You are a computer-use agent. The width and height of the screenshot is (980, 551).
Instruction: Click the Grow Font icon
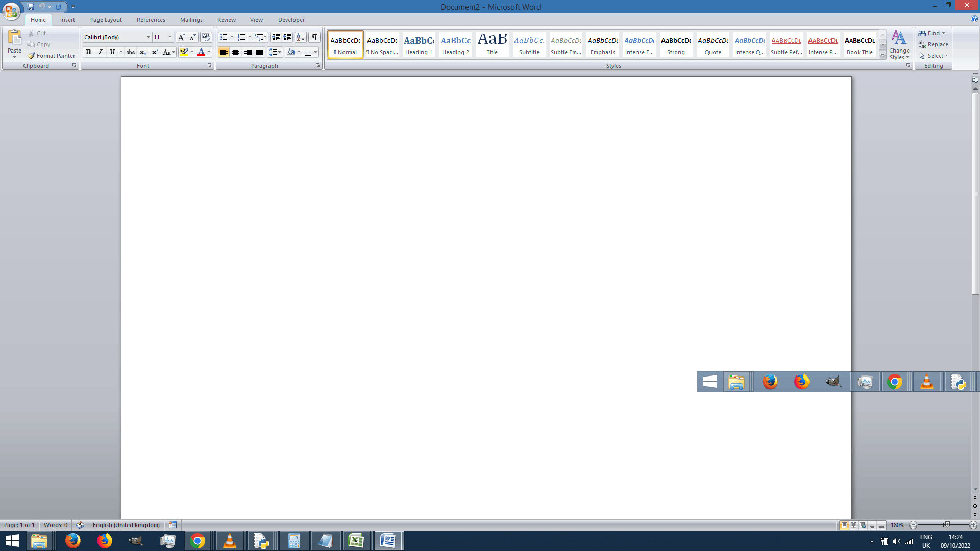click(x=181, y=37)
